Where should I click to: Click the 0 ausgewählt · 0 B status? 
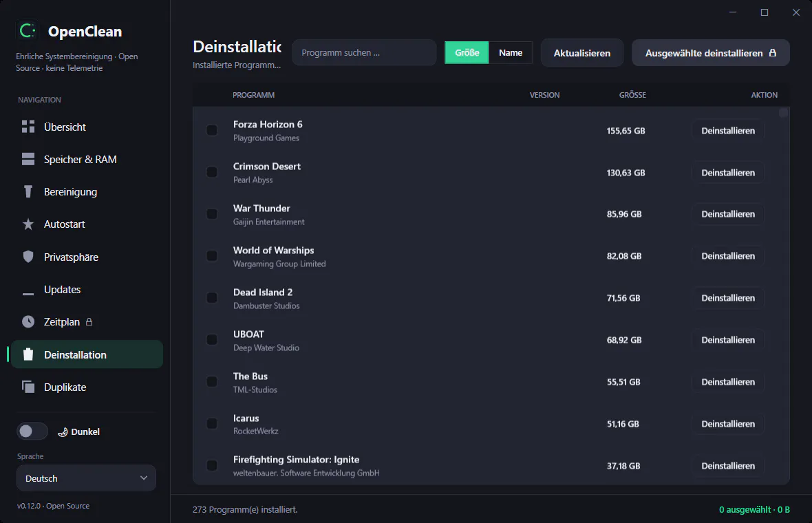tap(754, 509)
